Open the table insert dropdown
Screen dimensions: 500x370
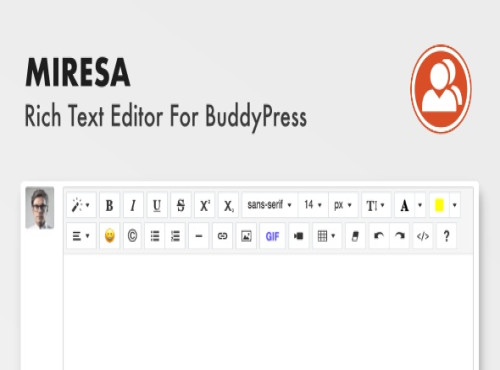point(327,236)
